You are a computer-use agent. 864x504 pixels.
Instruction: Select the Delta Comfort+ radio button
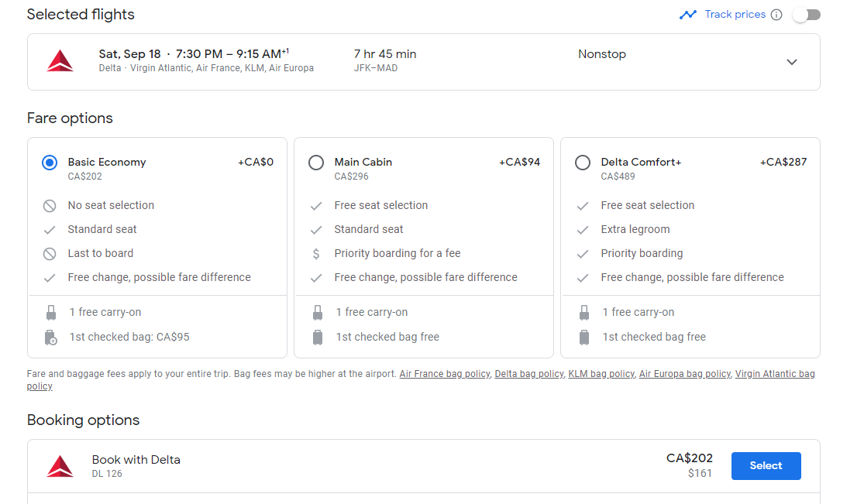pos(583,163)
